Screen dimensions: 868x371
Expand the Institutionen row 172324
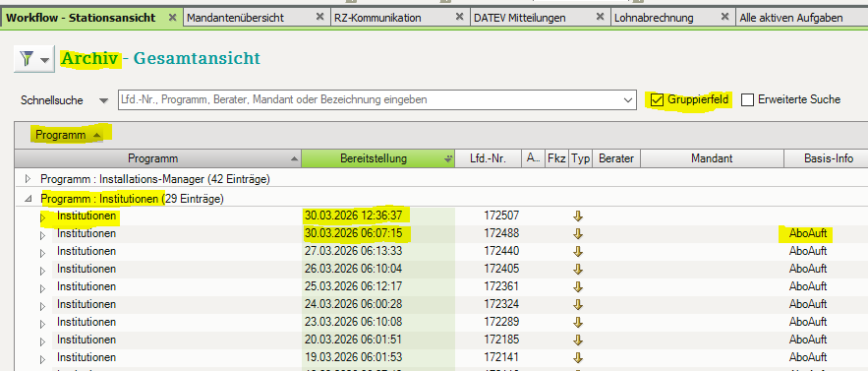(43, 307)
